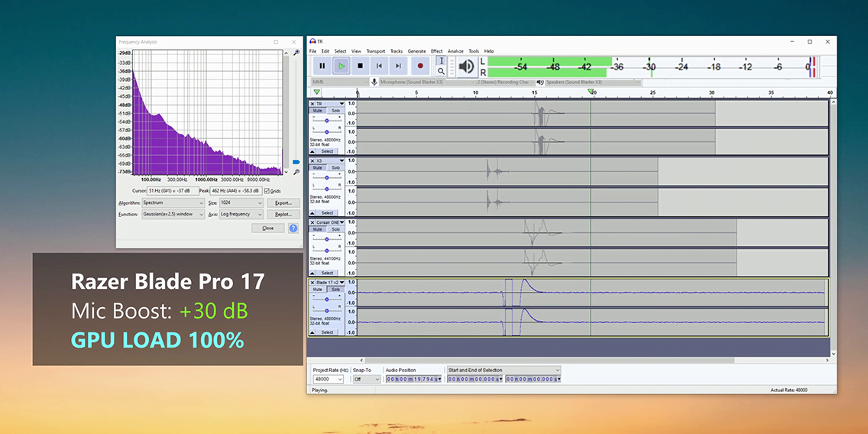Viewport: 868px width, 434px height.
Task: Open the Function dropdown with Gaussian window
Action: [173, 214]
